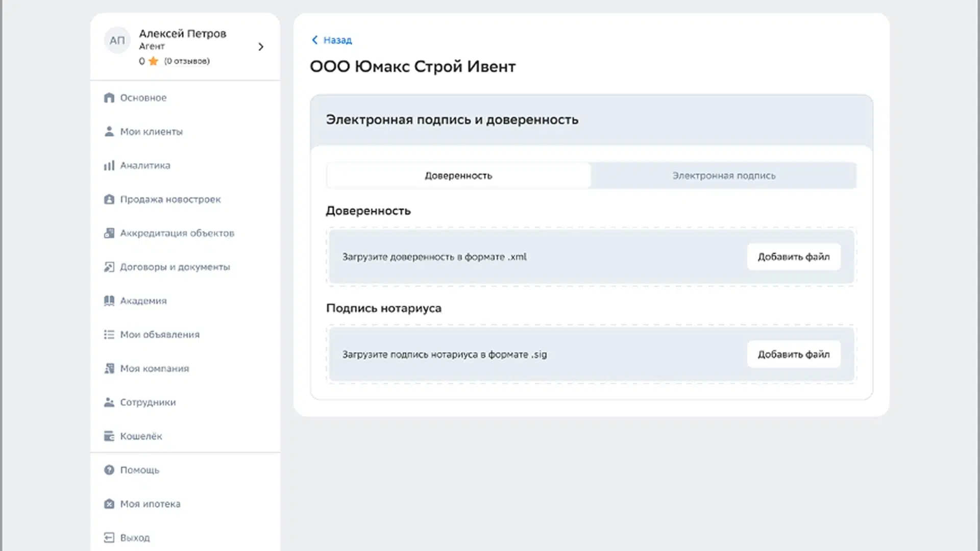Click the Договоры и документы icon
Screen dimensions: 980x551
tap(109, 267)
